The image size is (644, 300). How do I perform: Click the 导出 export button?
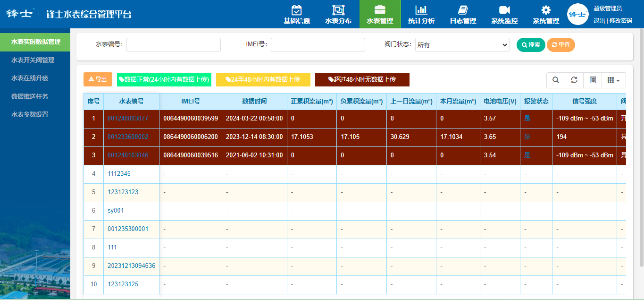pyautogui.click(x=98, y=79)
